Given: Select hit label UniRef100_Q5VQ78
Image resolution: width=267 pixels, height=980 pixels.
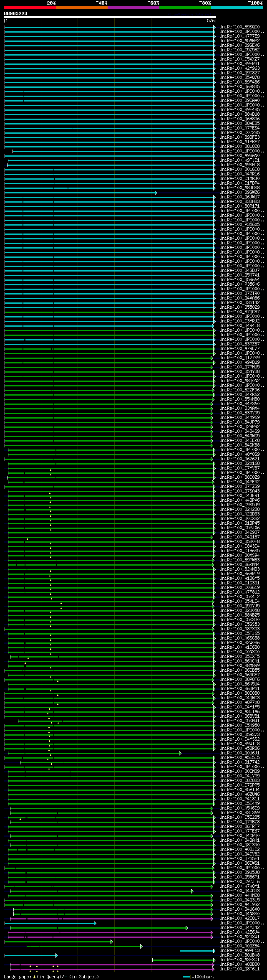Looking at the screenshot, I should [239, 77].
